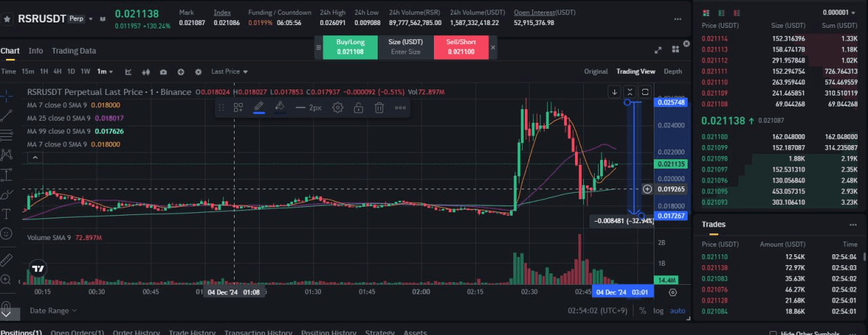The height and width of the screenshot is (335, 868).
Task: Click the plus marker at price 0.019265
Action: coord(647,189)
